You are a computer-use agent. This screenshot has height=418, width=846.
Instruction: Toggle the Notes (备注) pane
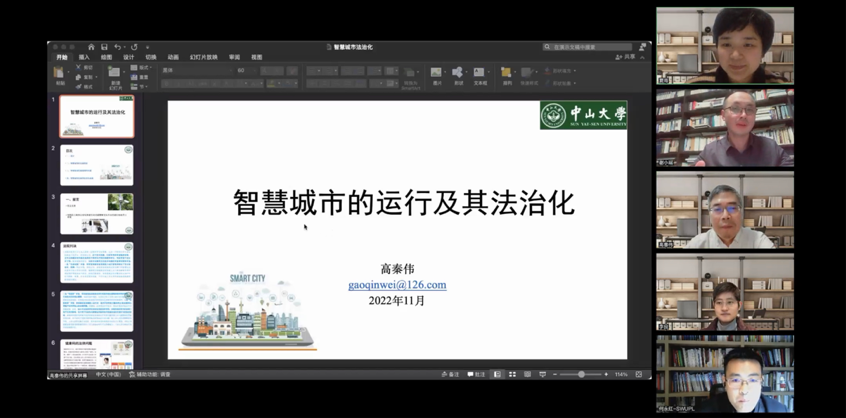[x=454, y=374]
